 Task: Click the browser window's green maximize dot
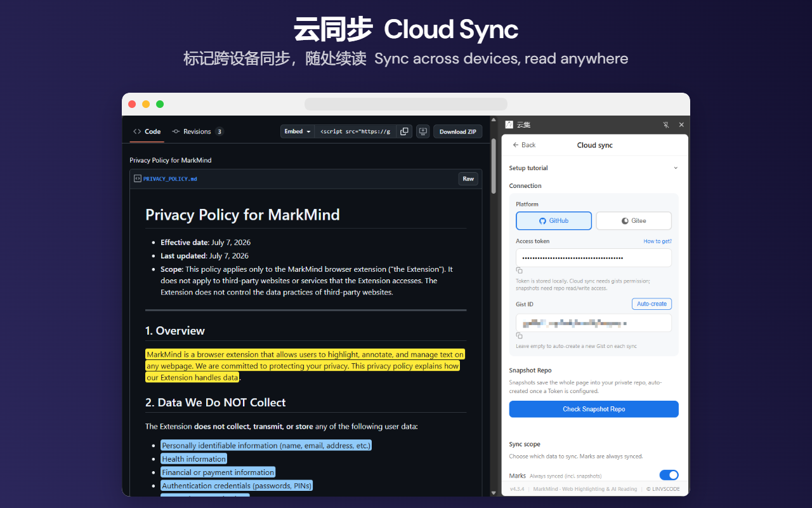[x=160, y=104]
